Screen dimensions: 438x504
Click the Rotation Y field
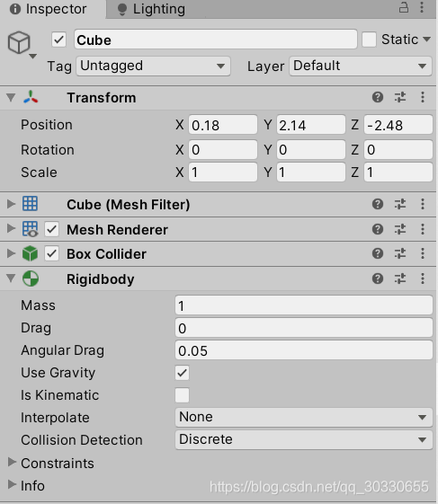[311, 149]
